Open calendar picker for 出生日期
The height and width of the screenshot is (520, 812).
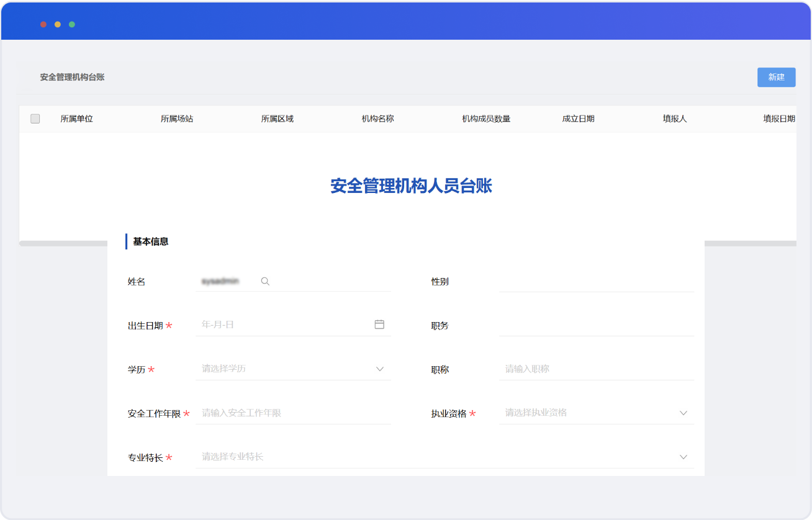(379, 325)
